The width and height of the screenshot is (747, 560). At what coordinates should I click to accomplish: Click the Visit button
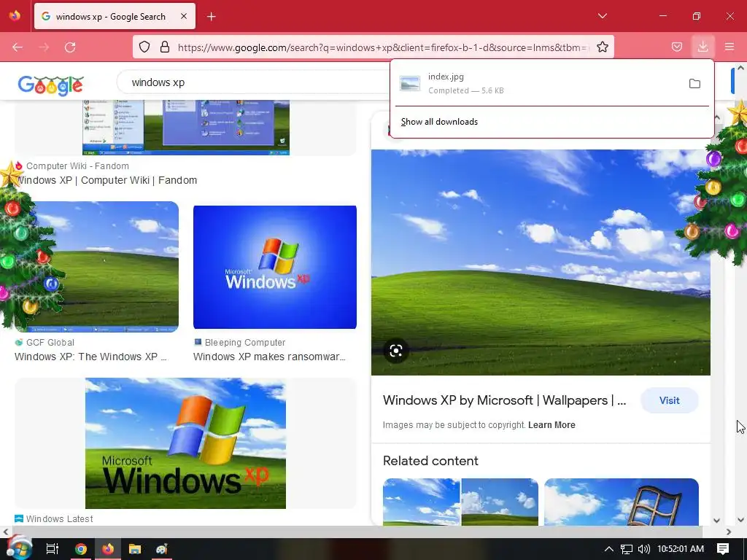click(670, 400)
